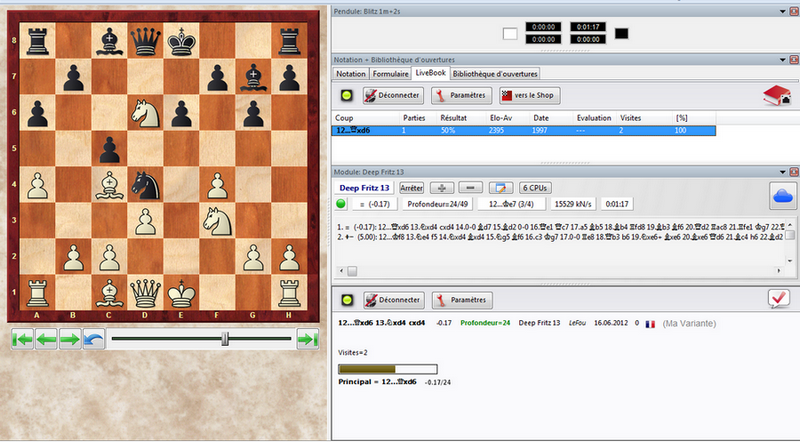The width and height of the screenshot is (800, 442).
Task: Click the move navigation slider handle
Action: (225, 340)
